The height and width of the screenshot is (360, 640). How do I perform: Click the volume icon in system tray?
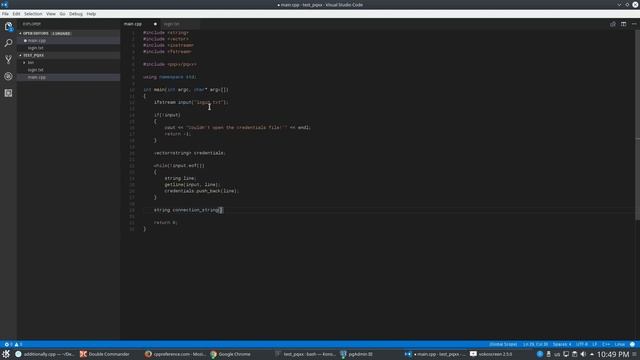click(x=583, y=354)
